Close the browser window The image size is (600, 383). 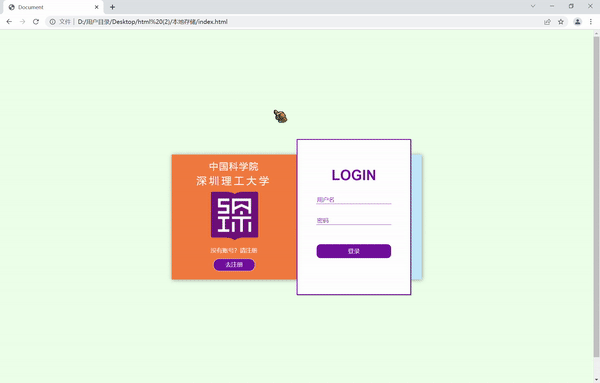(590, 6)
